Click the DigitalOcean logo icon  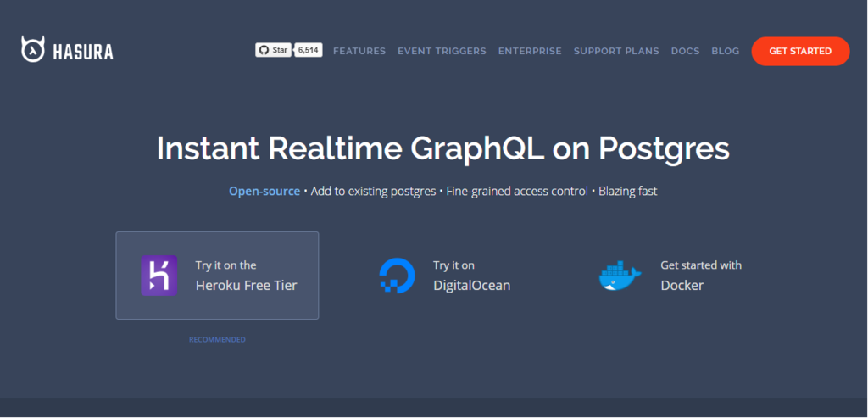point(397,276)
